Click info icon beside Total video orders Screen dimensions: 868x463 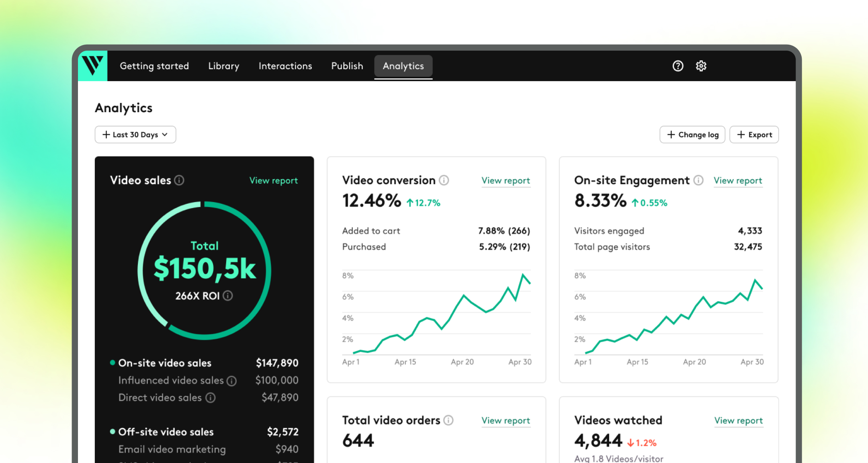tap(448, 420)
